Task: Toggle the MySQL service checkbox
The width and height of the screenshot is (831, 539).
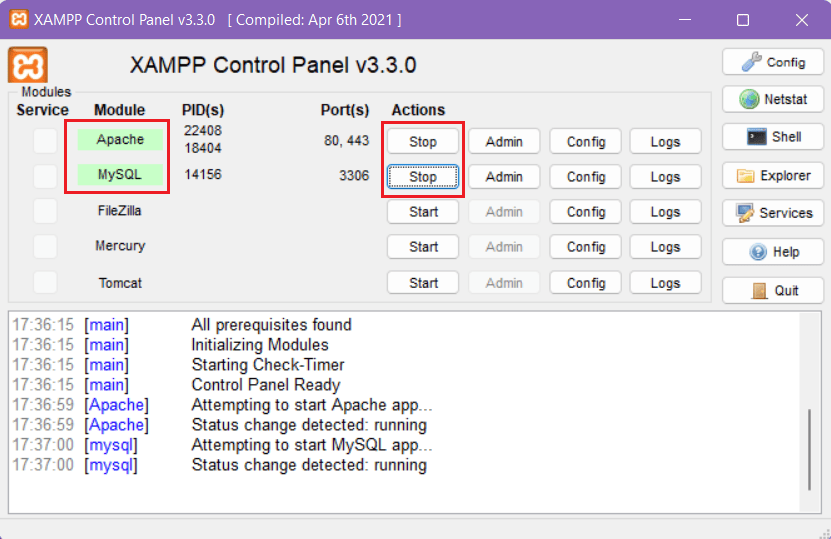Action: [45, 176]
